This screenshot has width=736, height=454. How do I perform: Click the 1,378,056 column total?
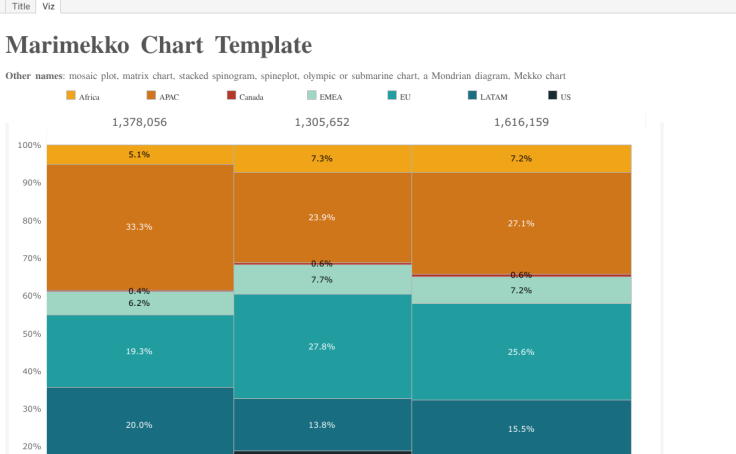[139, 122]
